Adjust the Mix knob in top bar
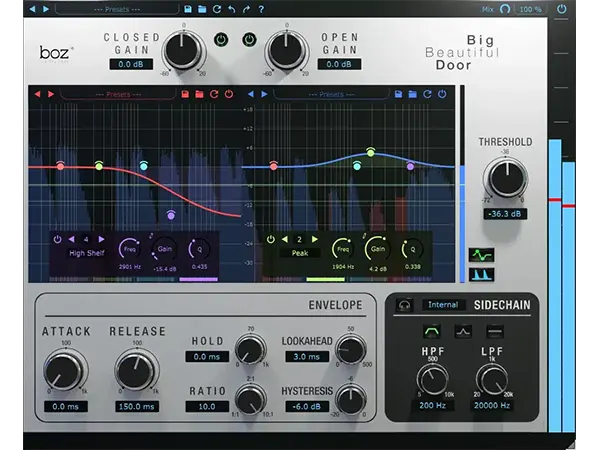The height and width of the screenshot is (450, 600). pos(505,9)
